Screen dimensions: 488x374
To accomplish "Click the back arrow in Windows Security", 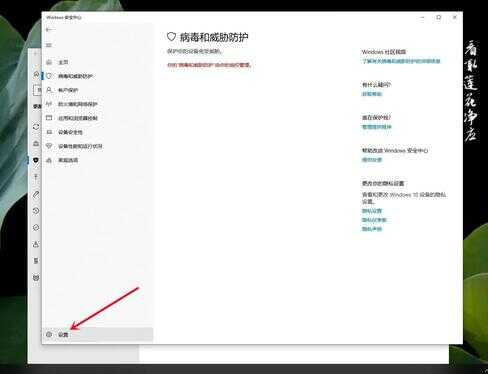I will [49, 30].
